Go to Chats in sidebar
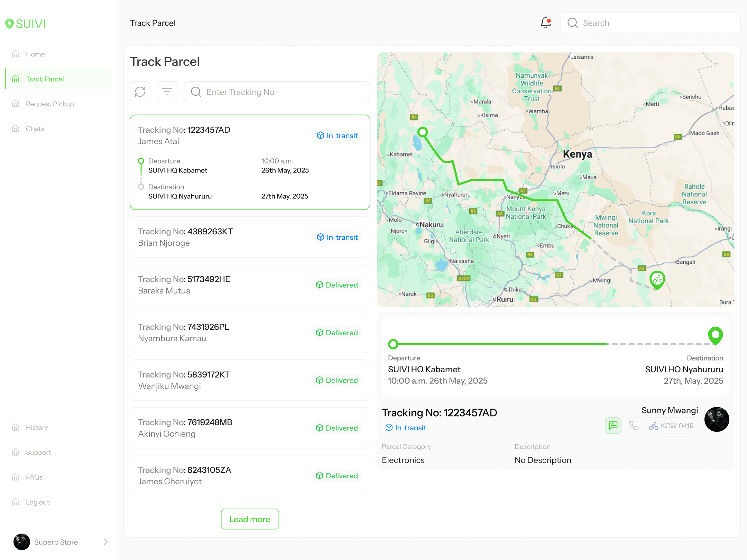 pos(35,129)
